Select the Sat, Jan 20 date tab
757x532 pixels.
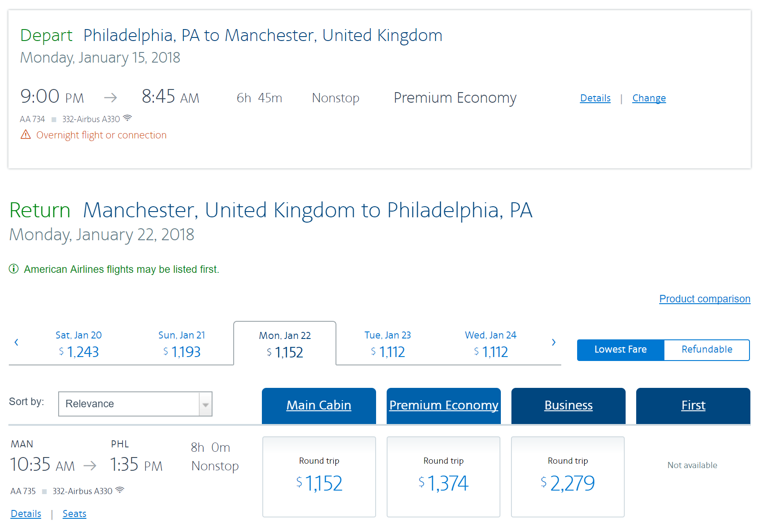pos(78,344)
